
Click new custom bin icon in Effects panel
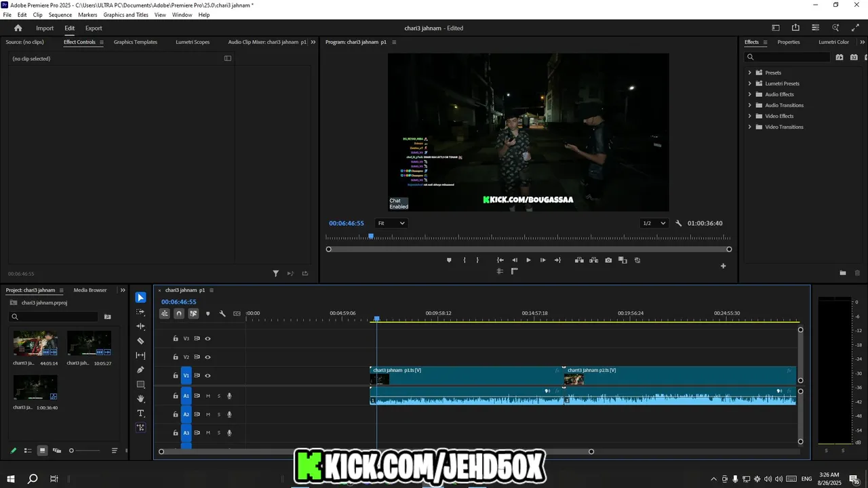[x=842, y=273]
